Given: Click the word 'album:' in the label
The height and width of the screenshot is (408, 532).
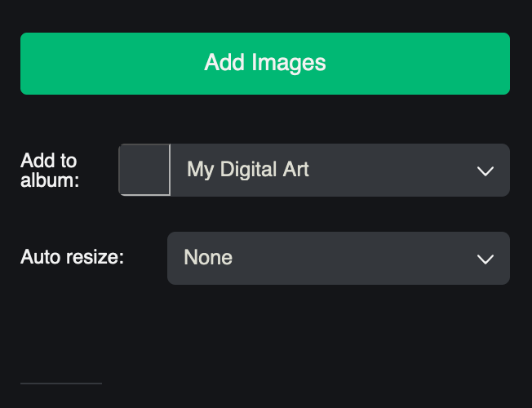Looking at the screenshot, I should point(50,180).
